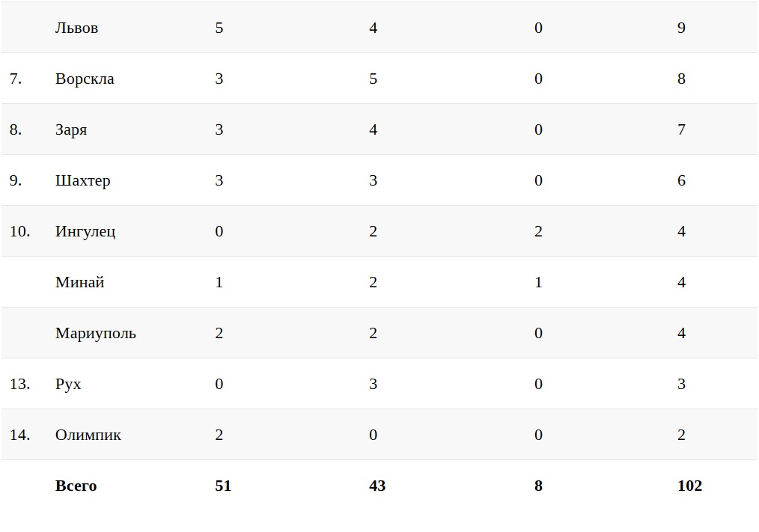759x532 pixels.
Task: Click the Олимпик team name
Action: (x=88, y=435)
